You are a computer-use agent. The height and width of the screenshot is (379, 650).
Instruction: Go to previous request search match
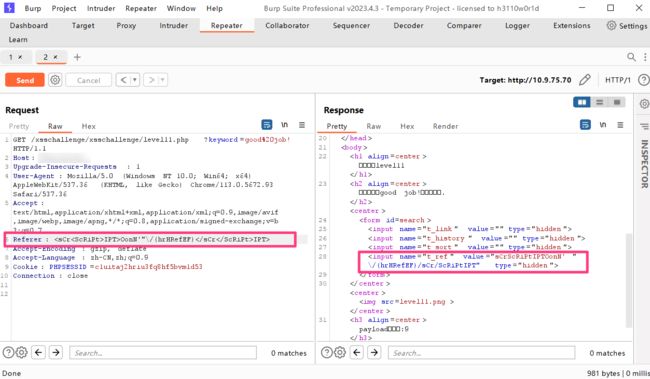[39, 352]
